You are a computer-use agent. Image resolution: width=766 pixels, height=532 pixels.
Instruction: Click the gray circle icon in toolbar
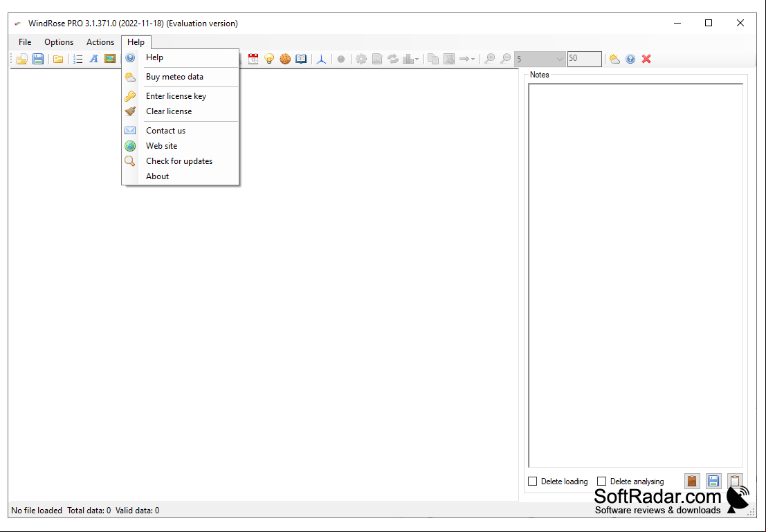(341, 59)
